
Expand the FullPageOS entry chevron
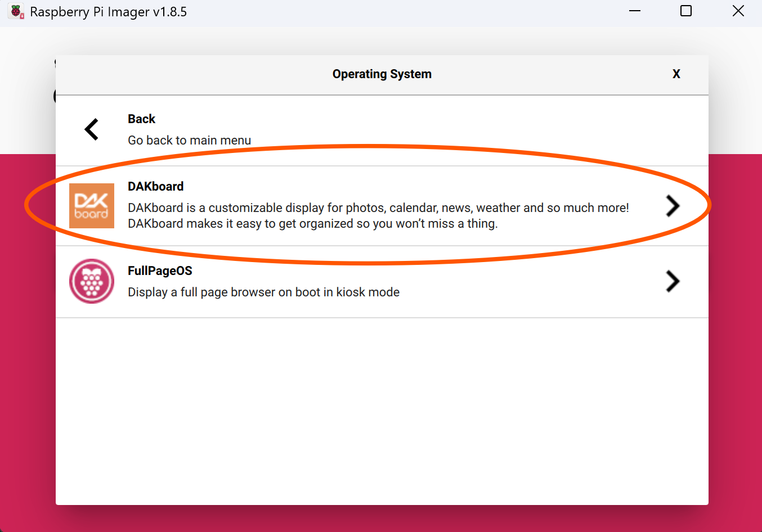point(673,281)
